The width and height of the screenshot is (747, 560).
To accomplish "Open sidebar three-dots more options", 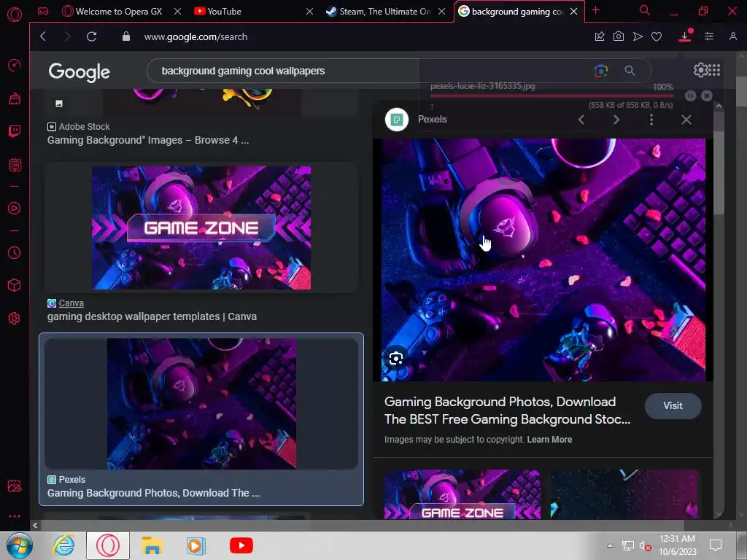I will (15, 516).
